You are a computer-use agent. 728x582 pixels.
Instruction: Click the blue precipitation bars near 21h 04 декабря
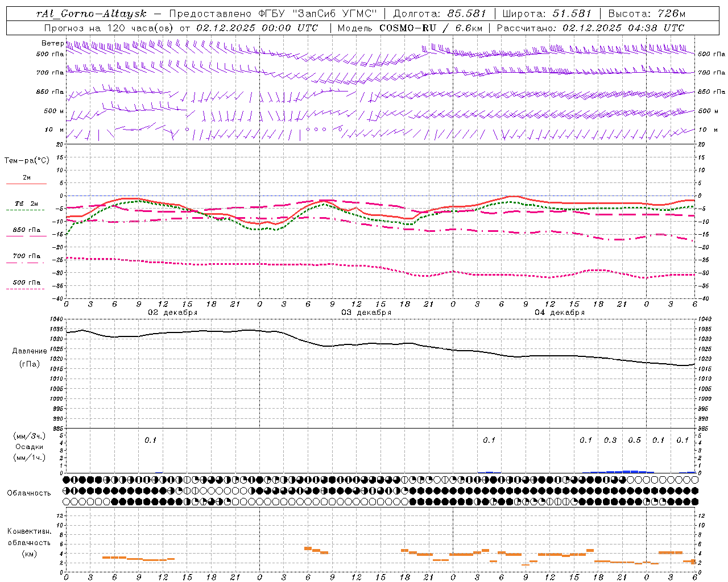622,471
